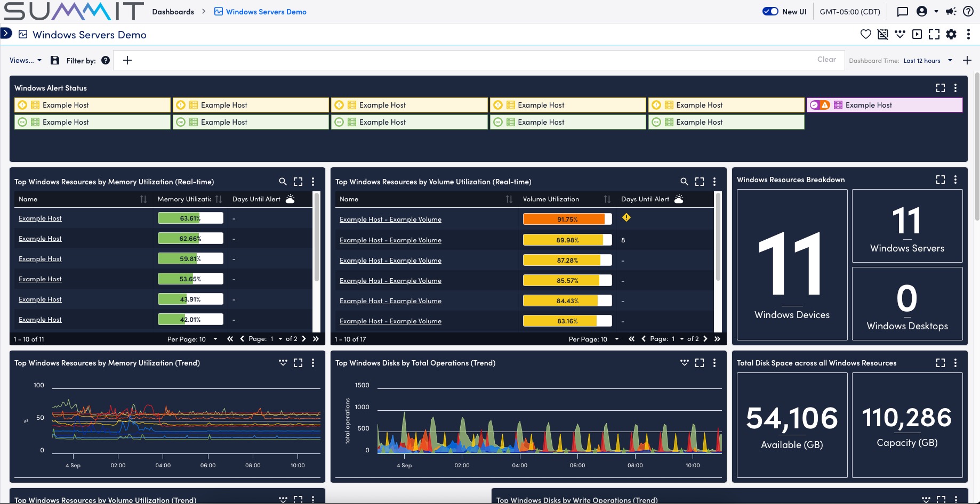Enter fullscreen mode for the dashboard

point(934,34)
